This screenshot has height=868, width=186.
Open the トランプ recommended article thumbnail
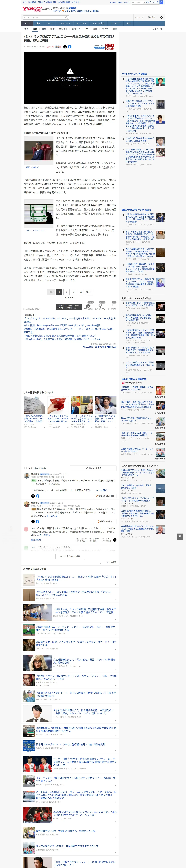(x=82, y=405)
